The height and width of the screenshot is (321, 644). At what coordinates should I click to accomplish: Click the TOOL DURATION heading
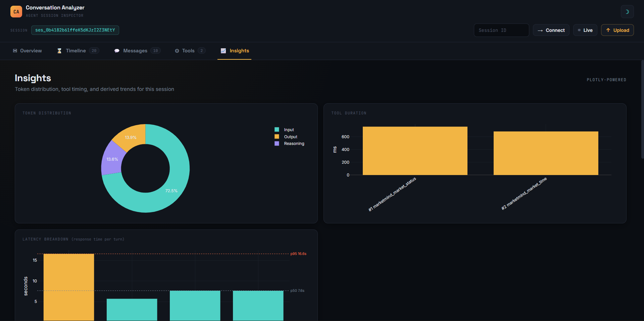click(349, 113)
